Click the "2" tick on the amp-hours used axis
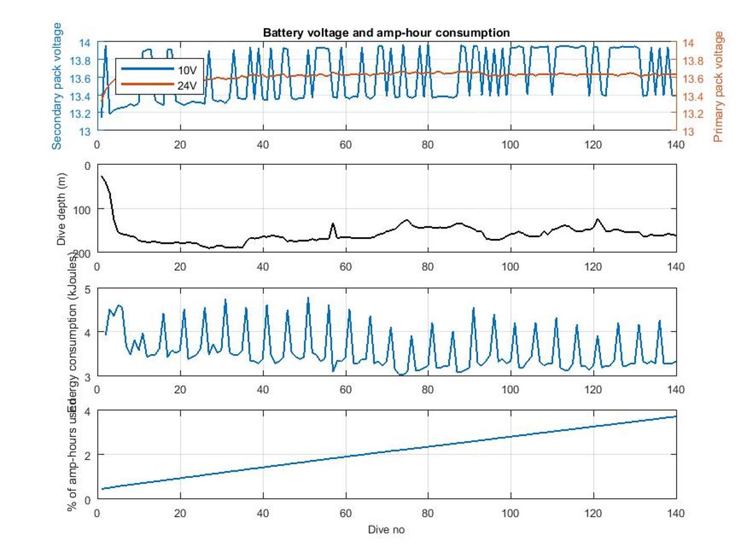Image resolution: width=747 pixels, height=560 pixels. click(x=88, y=455)
